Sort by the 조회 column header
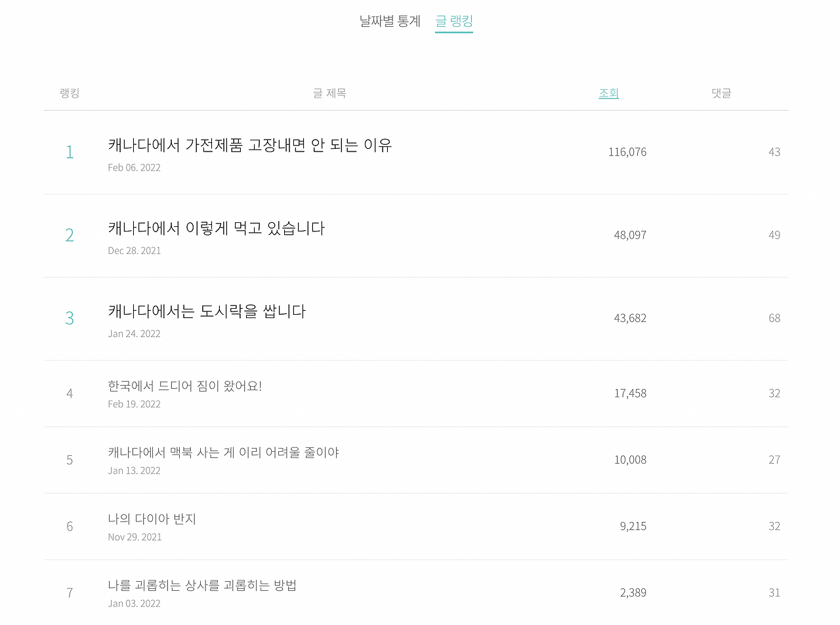This screenshot has height=625, width=840. (608, 93)
